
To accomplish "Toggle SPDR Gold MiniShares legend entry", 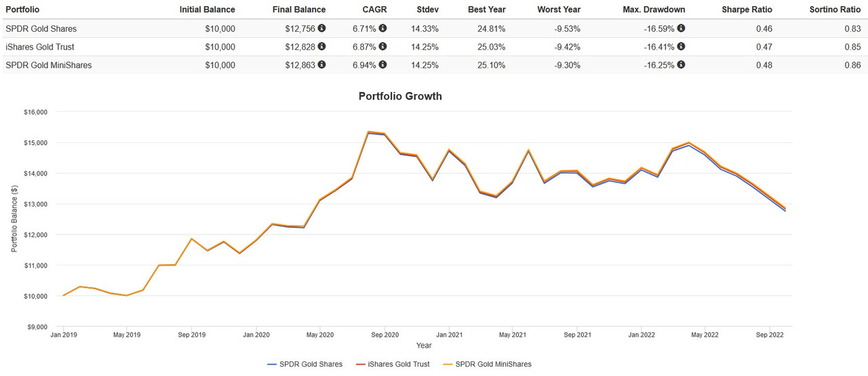I will tap(487, 364).
